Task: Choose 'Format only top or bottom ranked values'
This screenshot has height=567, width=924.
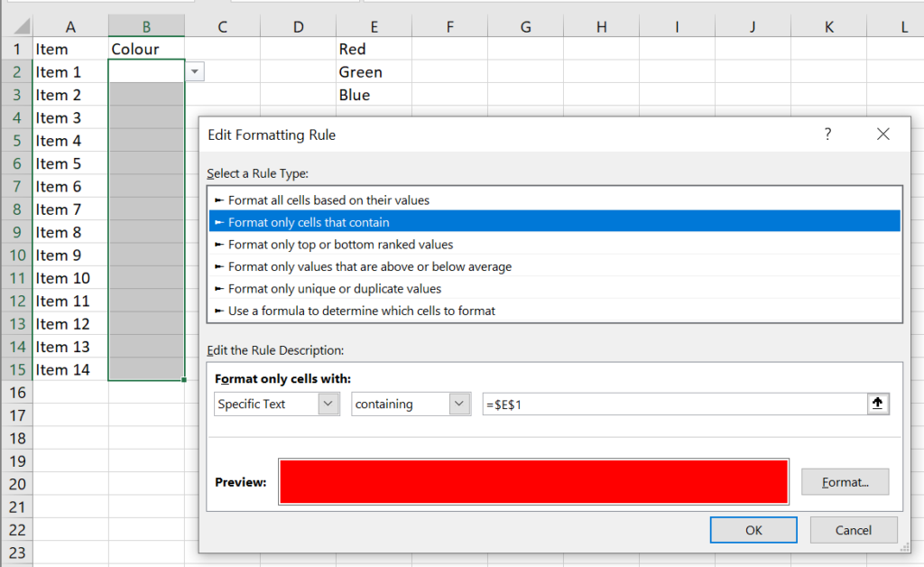Action: pyautogui.click(x=340, y=245)
